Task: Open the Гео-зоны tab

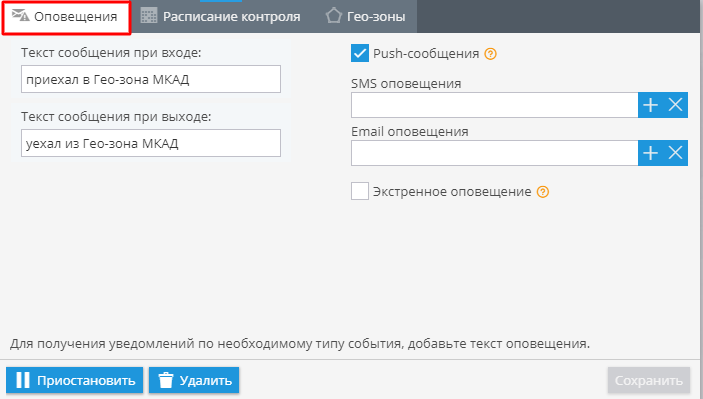Action: pos(365,17)
